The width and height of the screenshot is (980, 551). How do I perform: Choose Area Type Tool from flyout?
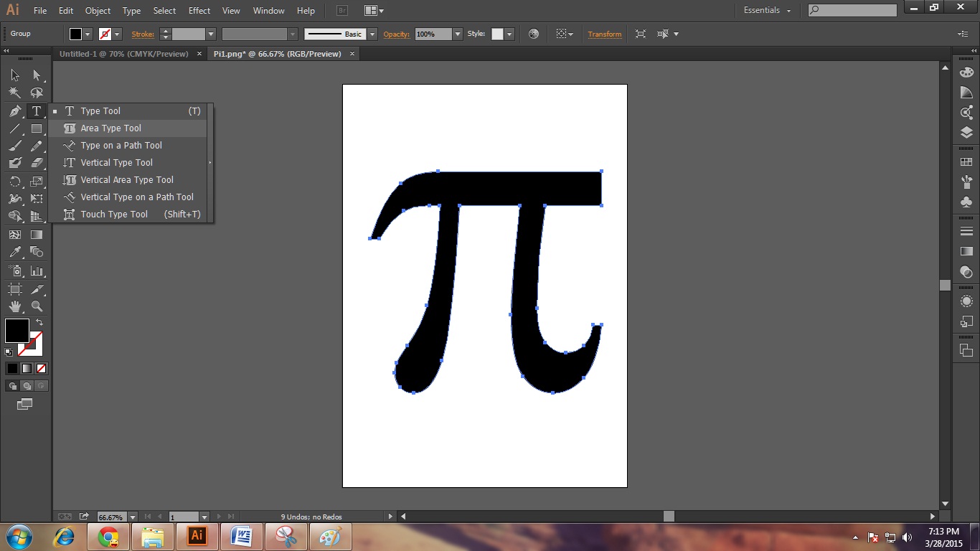point(128,128)
